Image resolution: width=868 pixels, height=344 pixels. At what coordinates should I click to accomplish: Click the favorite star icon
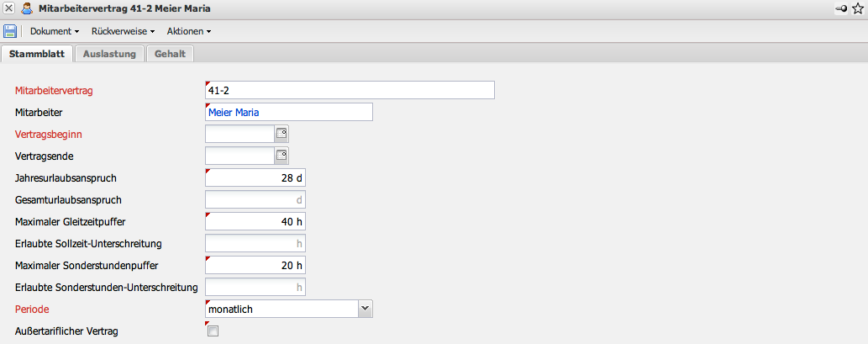[858, 8]
